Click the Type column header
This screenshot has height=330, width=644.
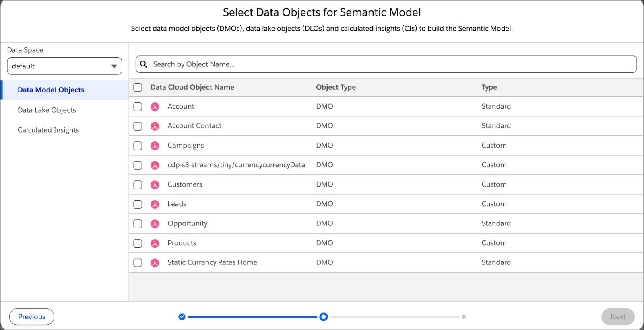pyautogui.click(x=489, y=87)
